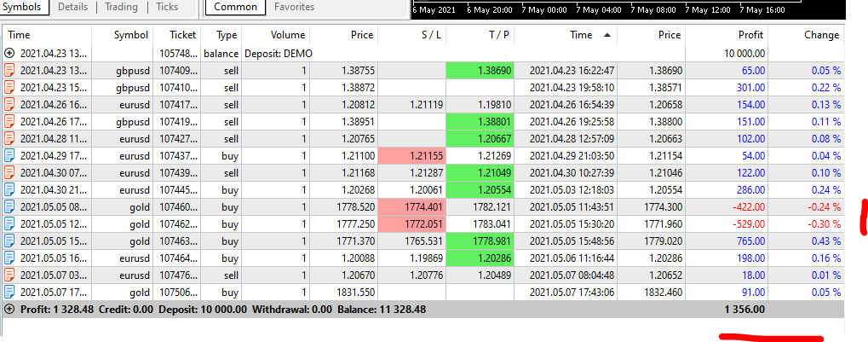Select S/L value 1.21119
The height and width of the screenshot is (342, 868).
pos(427,105)
